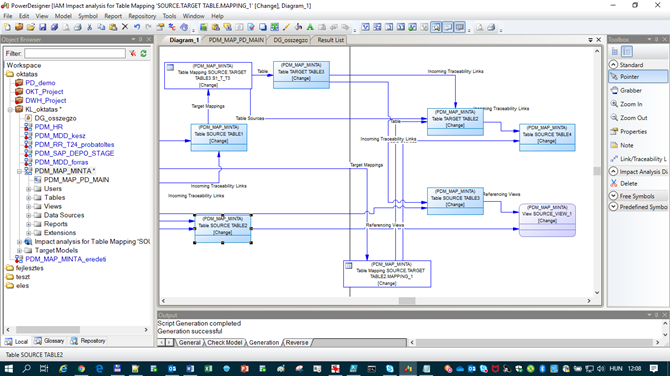Switch Toolbox to list view
The width and height of the screenshot is (670, 376).
(626, 52)
